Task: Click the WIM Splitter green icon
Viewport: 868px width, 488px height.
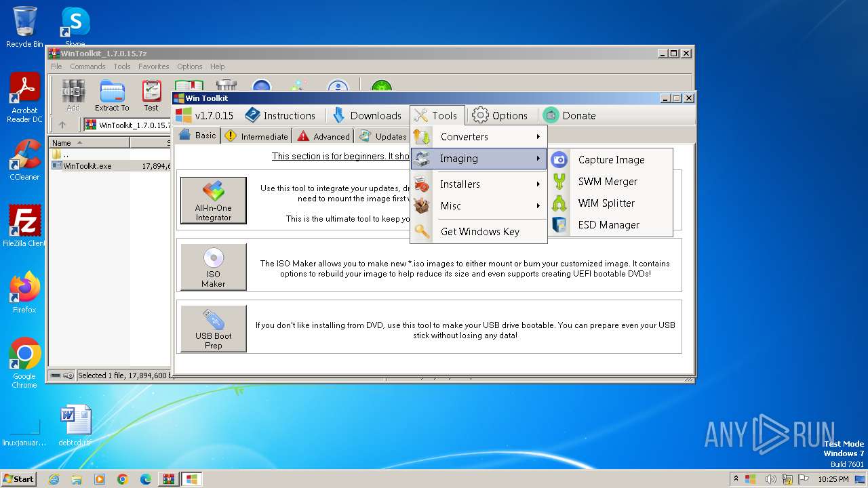Action: [559, 203]
